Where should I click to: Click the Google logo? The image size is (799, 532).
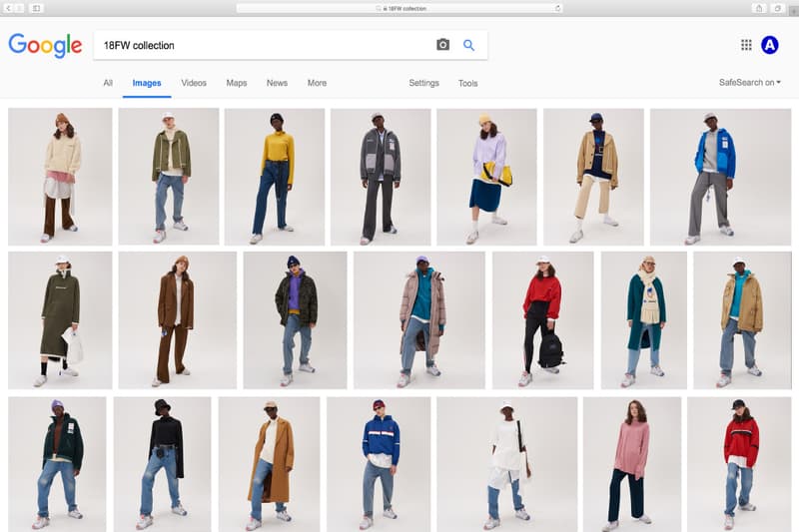click(x=45, y=45)
